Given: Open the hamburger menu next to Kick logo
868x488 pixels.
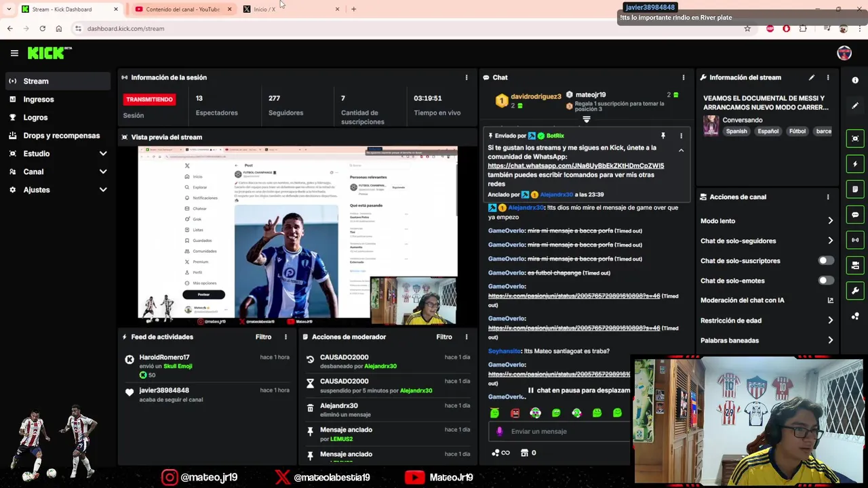Looking at the screenshot, I should pos(14,53).
